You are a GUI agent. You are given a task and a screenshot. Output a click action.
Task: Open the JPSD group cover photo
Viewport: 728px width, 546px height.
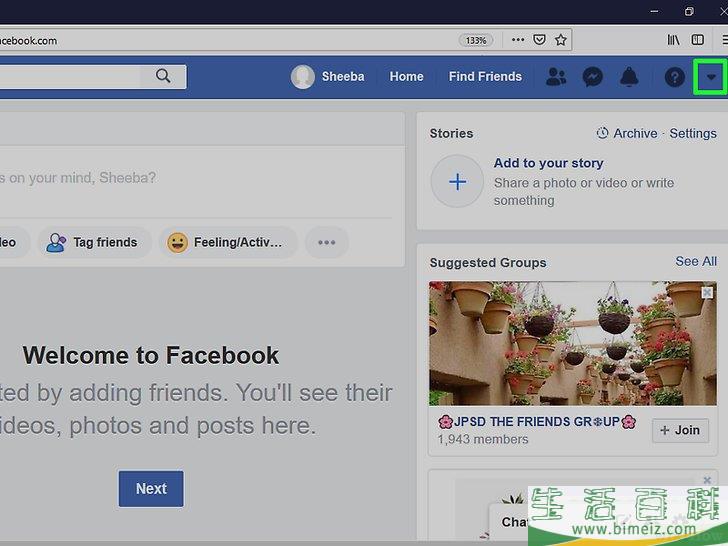click(x=572, y=343)
